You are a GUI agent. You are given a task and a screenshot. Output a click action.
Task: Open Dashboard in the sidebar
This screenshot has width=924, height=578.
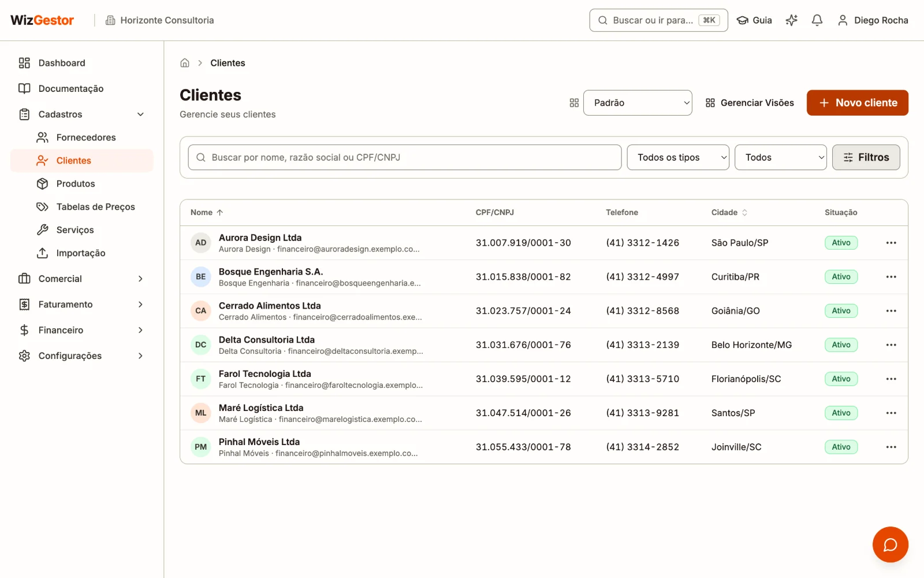click(x=81, y=63)
